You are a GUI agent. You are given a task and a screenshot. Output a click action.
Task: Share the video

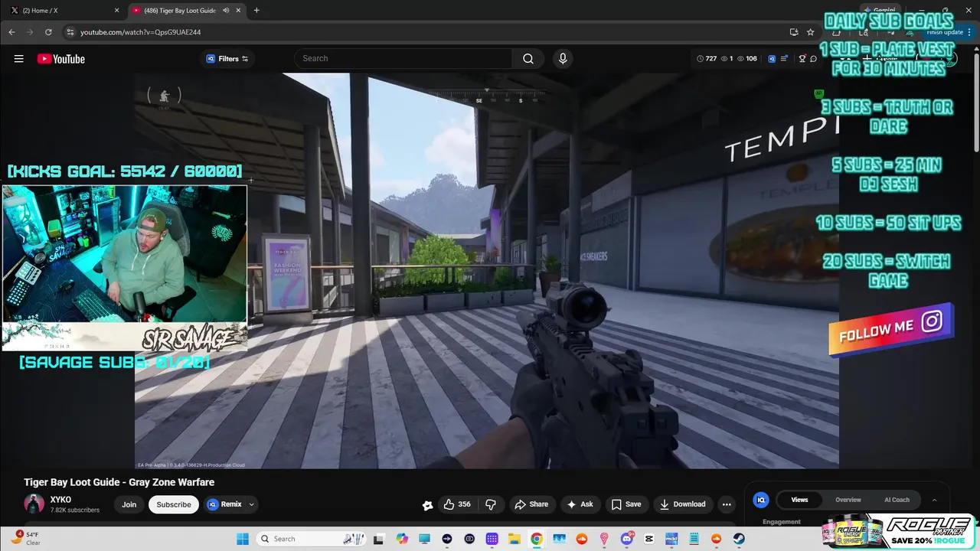531,504
